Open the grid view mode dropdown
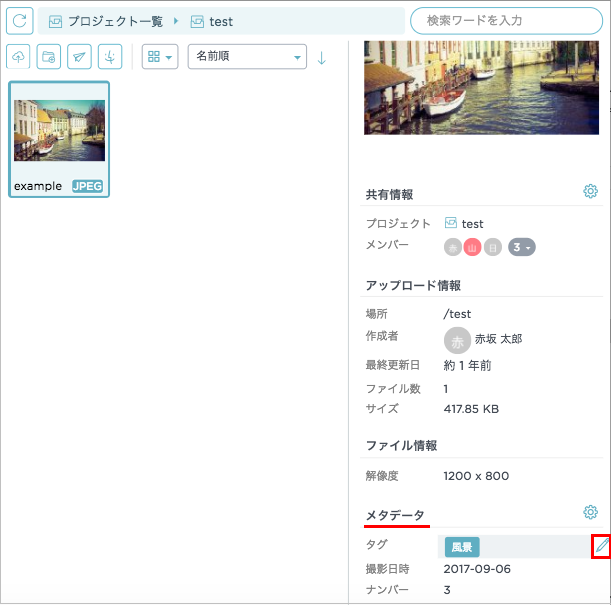The image size is (611, 605). (160, 56)
